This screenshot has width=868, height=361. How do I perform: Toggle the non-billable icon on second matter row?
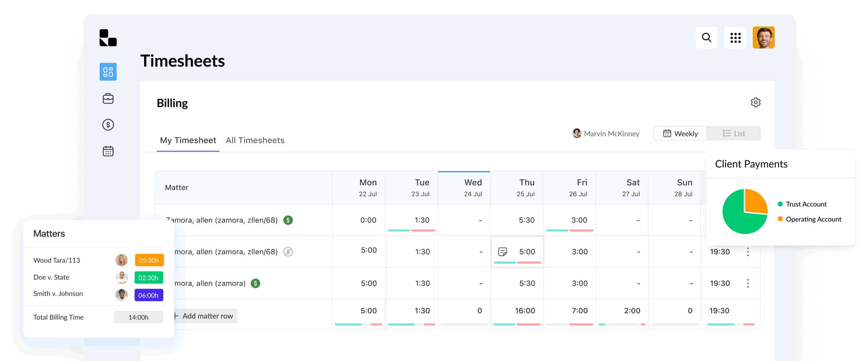pos(288,252)
